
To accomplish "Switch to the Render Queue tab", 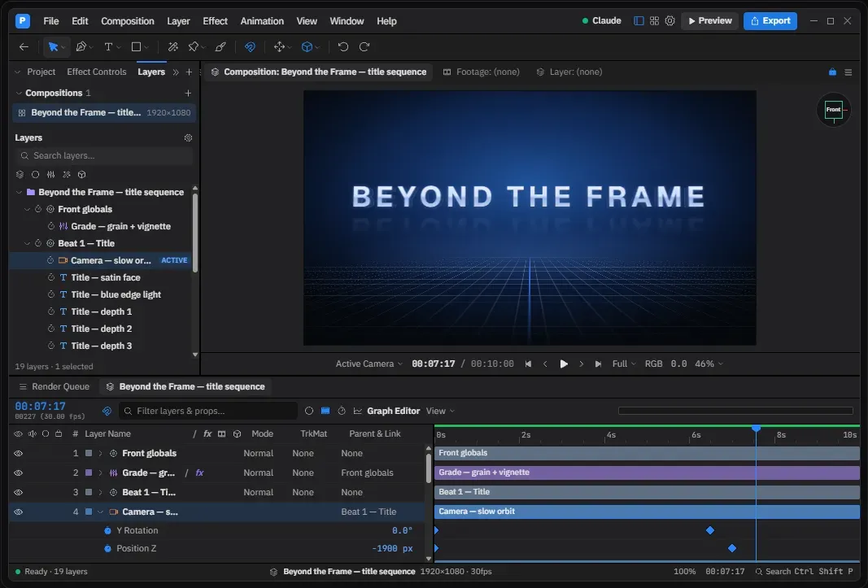I will (x=55, y=386).
